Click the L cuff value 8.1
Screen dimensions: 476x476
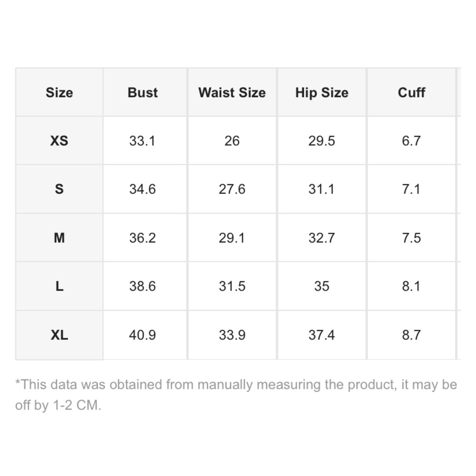(x=411, y=286)
